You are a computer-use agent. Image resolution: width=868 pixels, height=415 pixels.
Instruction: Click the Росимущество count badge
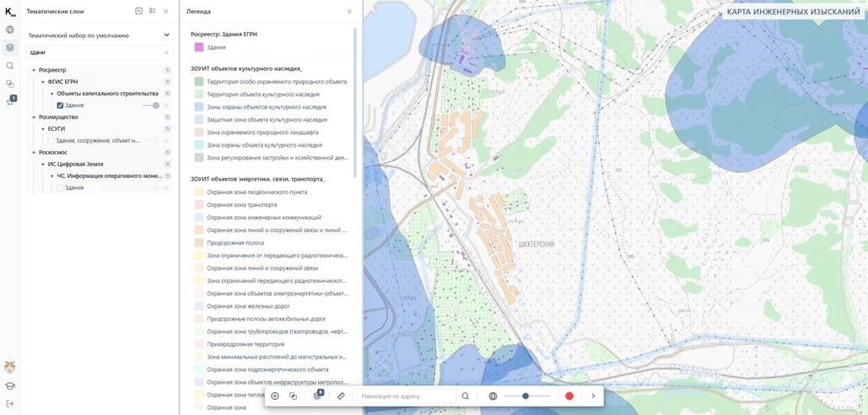point(167,117)
